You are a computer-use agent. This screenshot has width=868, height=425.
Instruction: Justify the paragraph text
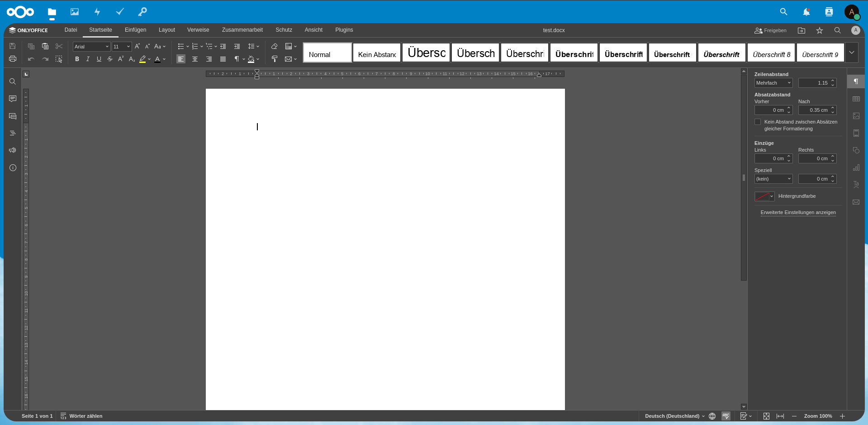click(223, 59)
